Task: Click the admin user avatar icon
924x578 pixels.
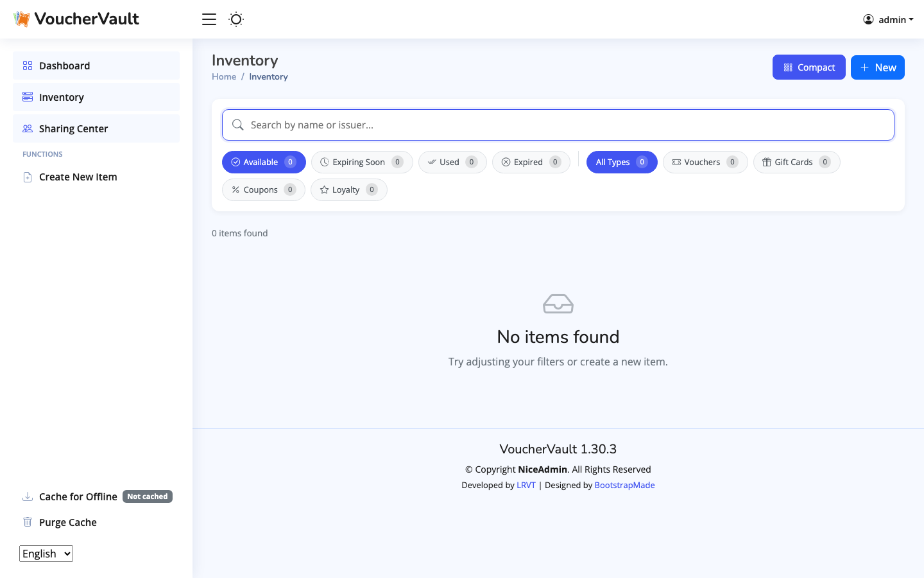Action: 868,19
